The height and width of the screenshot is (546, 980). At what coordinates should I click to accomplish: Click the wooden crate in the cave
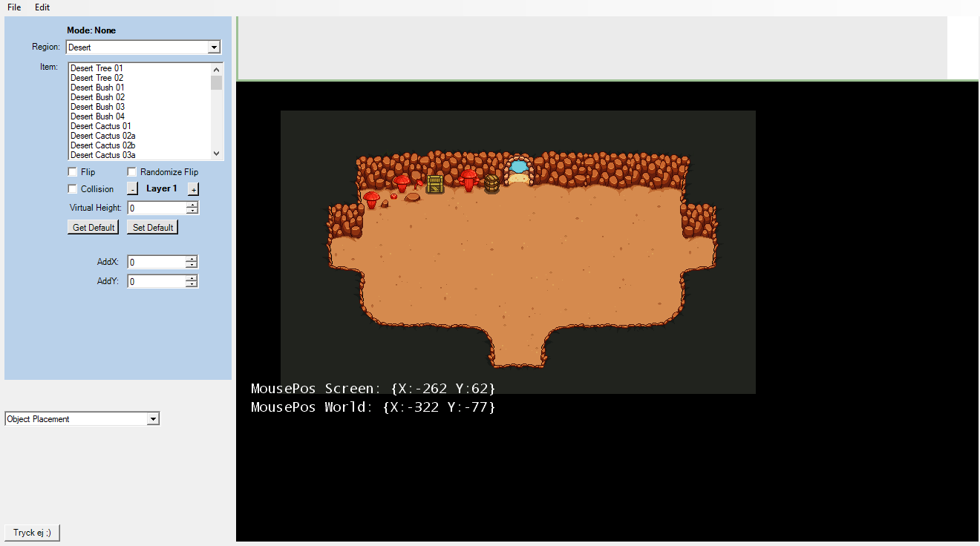click(435, 184)
